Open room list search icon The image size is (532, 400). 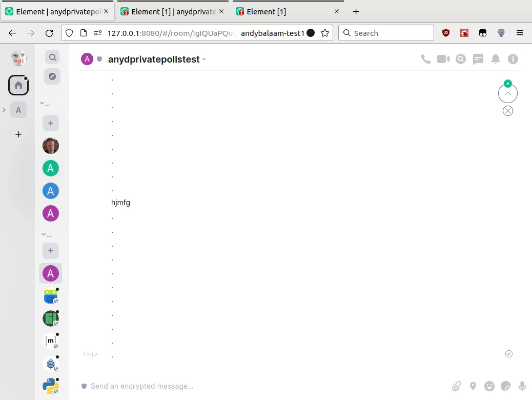52,57
